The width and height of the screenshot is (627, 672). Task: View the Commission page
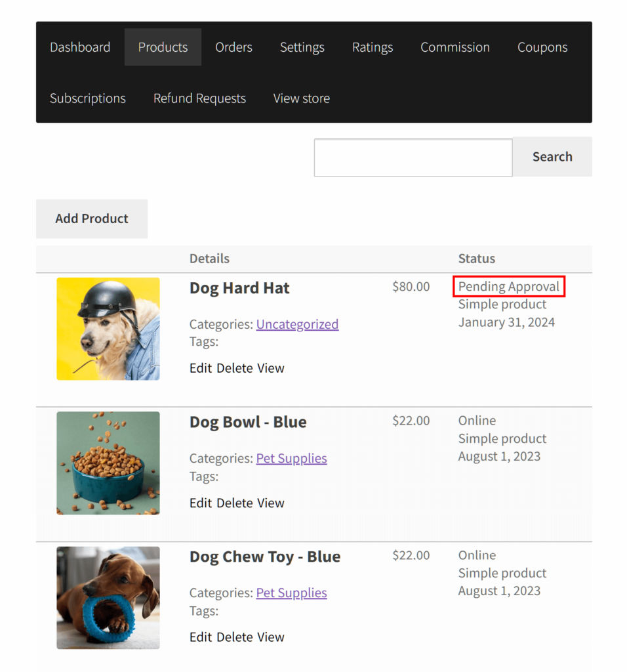point(455,47)
